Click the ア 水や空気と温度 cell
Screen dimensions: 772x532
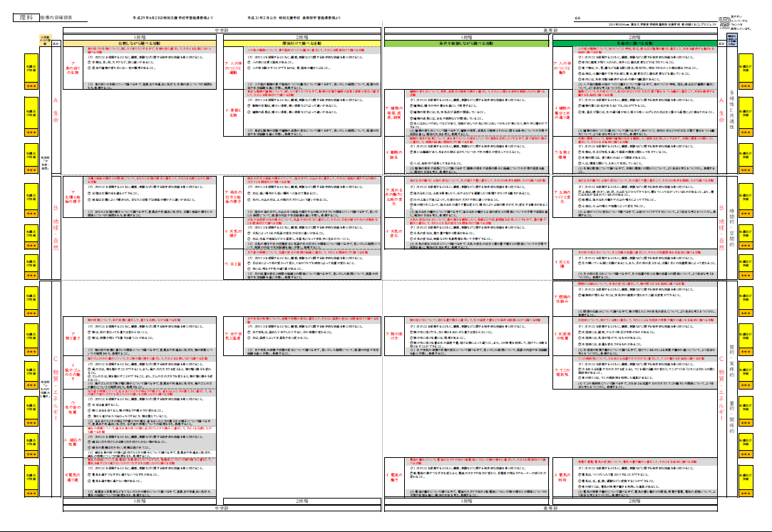(x=234, y=336)
